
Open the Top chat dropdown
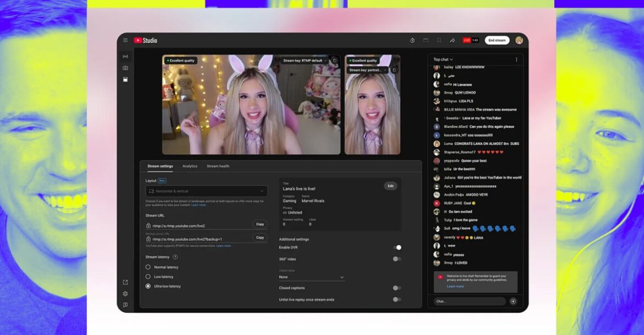[x=443, y=59]
